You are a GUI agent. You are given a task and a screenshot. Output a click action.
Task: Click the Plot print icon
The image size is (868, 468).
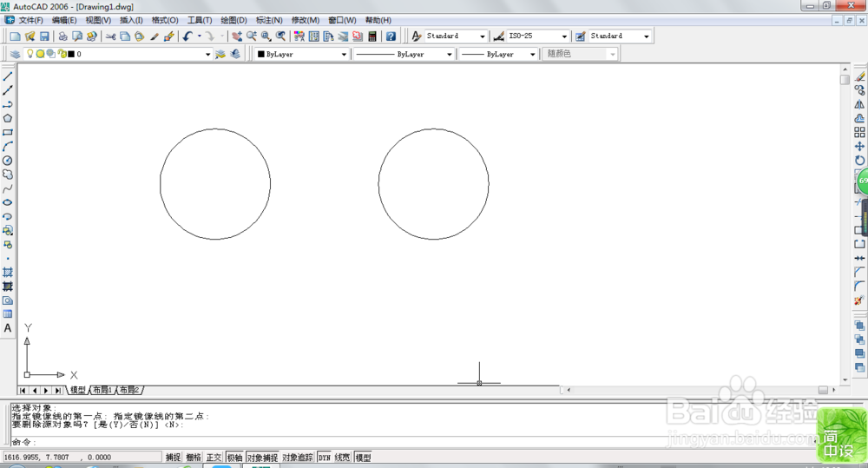pyautogui.click(x=63, y=36)
